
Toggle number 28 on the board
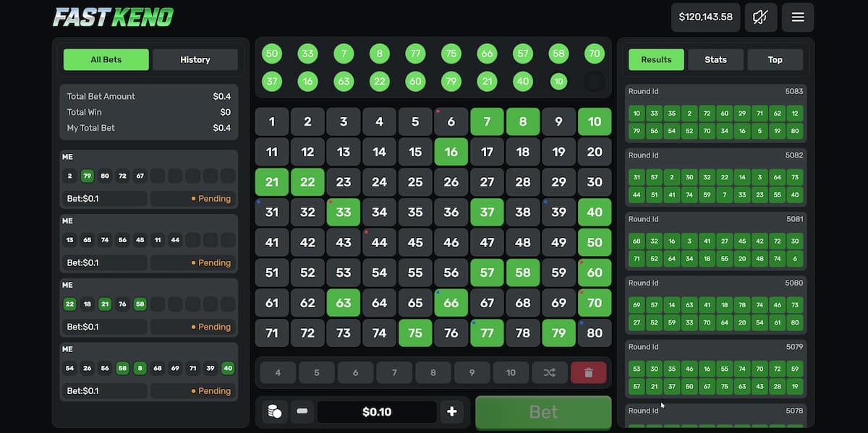tap(523, 182)
